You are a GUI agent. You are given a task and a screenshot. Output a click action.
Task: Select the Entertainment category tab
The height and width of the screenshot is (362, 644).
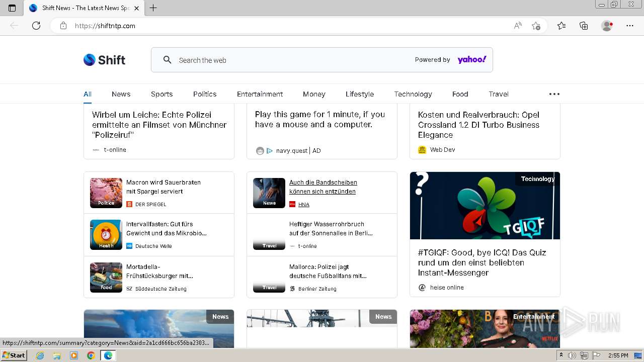[260, 94]
